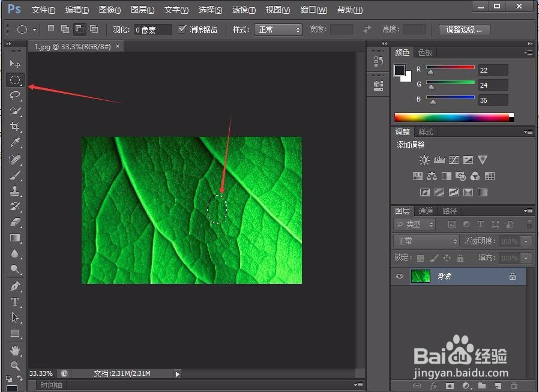Switch to the 路径 tab

450,211
